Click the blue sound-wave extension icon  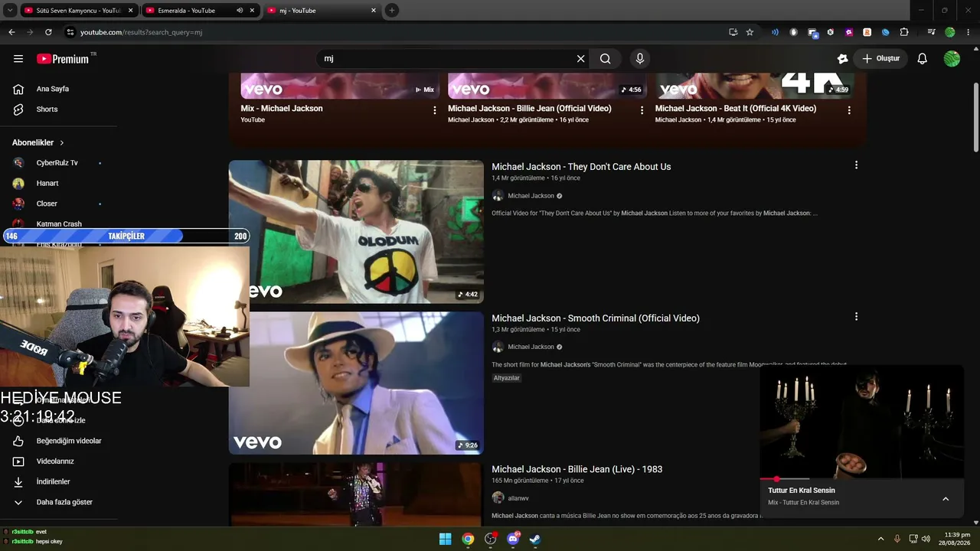(x=775, y=32)
